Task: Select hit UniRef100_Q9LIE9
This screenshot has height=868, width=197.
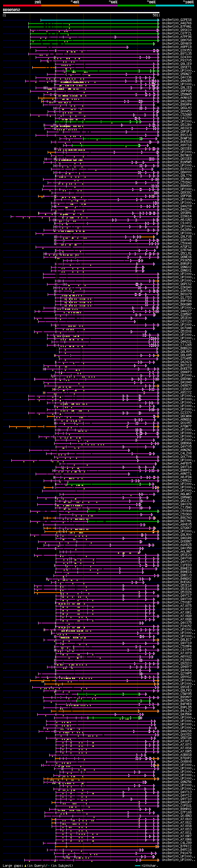Action: click(x=177, y=64)
